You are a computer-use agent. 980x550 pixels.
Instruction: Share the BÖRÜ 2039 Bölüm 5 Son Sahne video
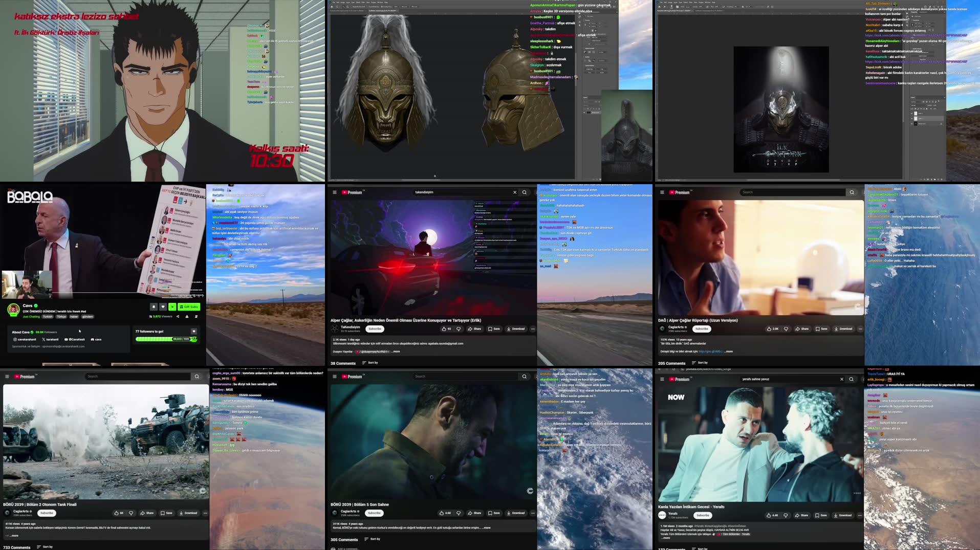(474, 513)
